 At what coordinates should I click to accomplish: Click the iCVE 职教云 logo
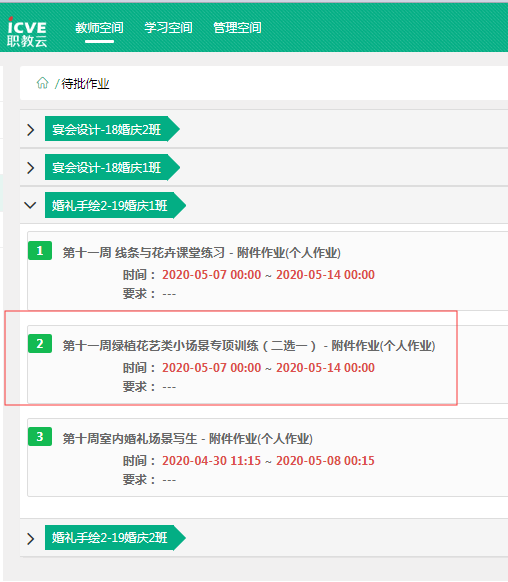(x=27, y=32)
